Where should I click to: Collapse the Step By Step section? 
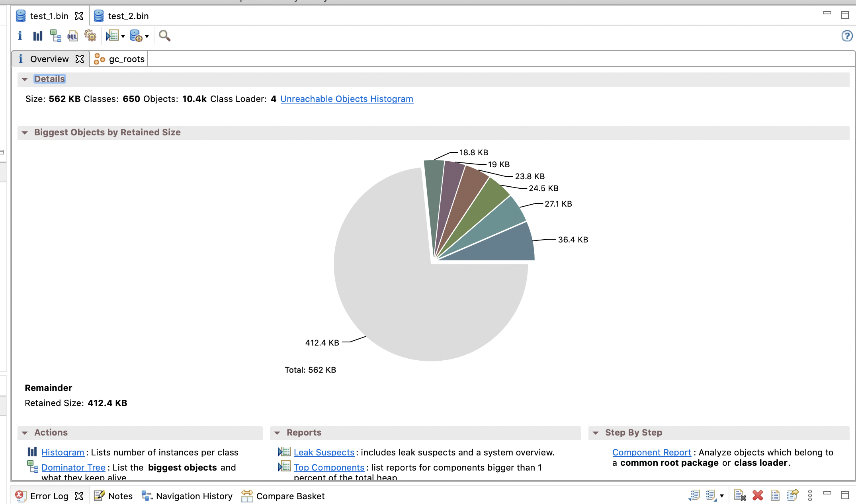point(596,433)
